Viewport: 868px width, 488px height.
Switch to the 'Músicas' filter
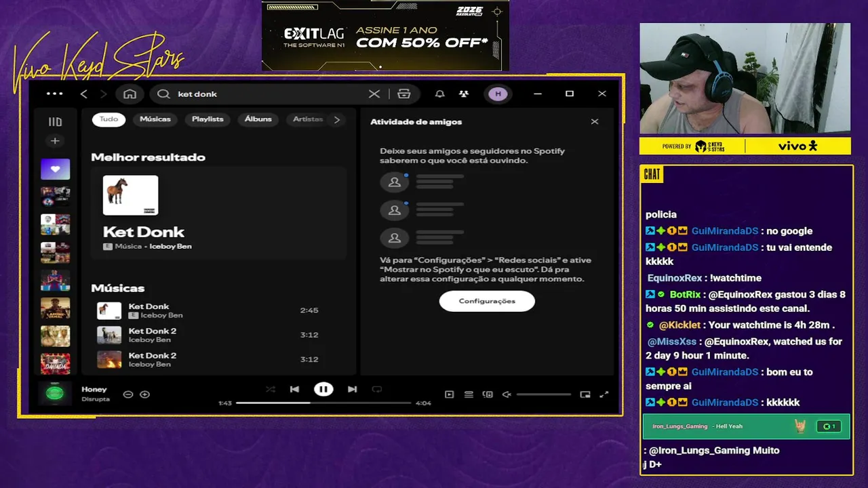(x=155, y=119)
